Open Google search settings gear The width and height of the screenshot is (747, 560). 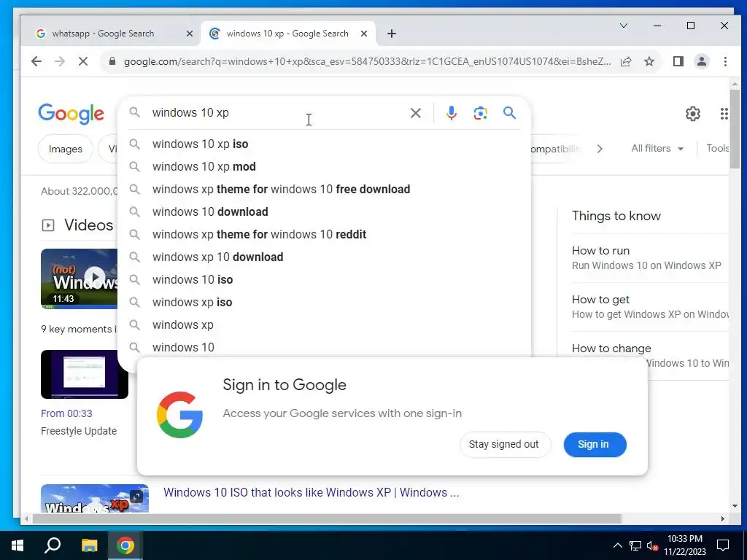pyautogui.click(x=693, y=114)
